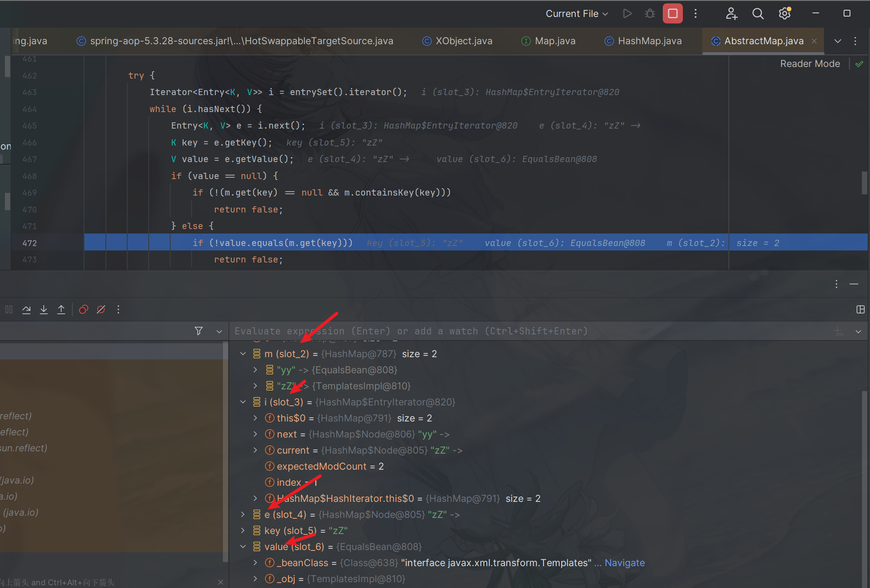Open Search Everywhere magnifier
Viewport: 870px width, 588px height.
[x=758, y=14]
